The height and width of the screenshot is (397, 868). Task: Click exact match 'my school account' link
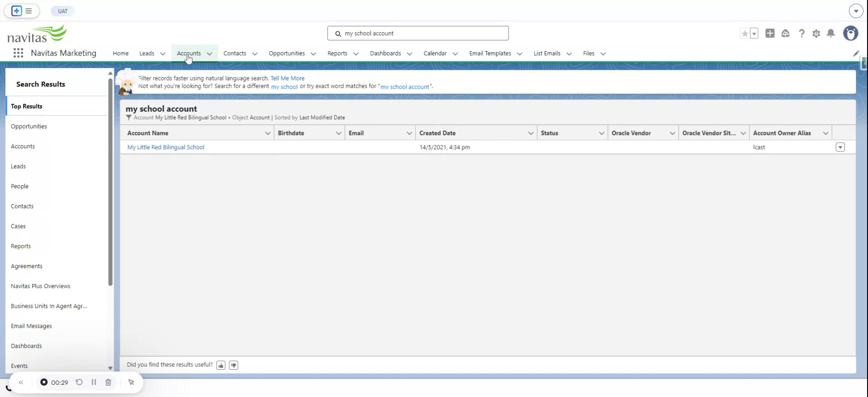[x=405, y=87]
